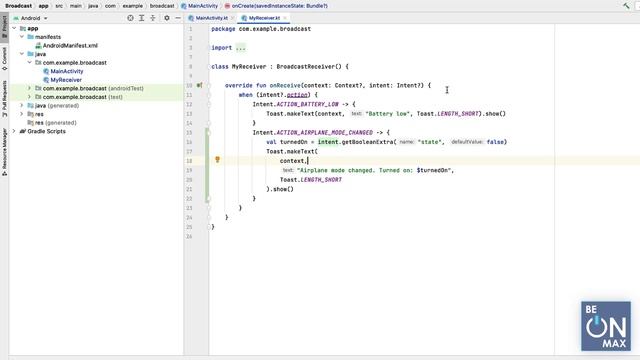640x360 pixels.
Task: Expand com.example.broadcast (test) package
Action: point(29,97)
